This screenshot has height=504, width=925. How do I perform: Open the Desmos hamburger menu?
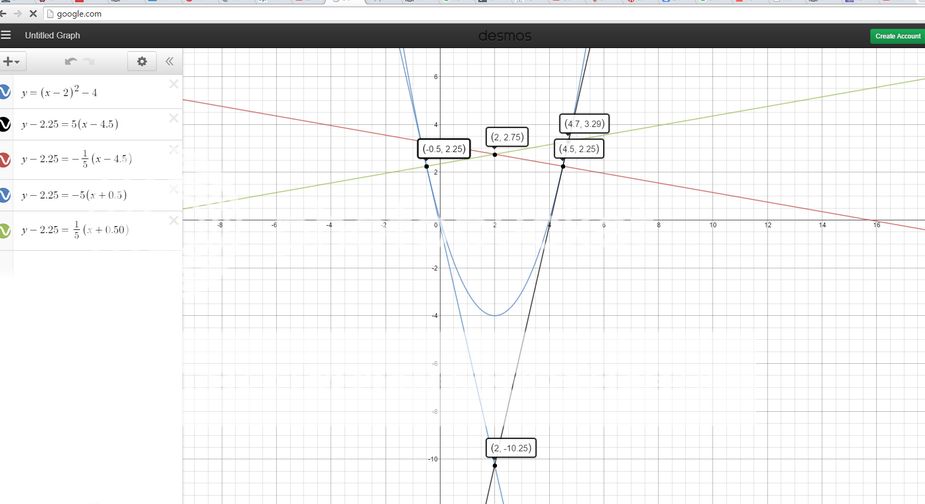[x=6, y=35]
